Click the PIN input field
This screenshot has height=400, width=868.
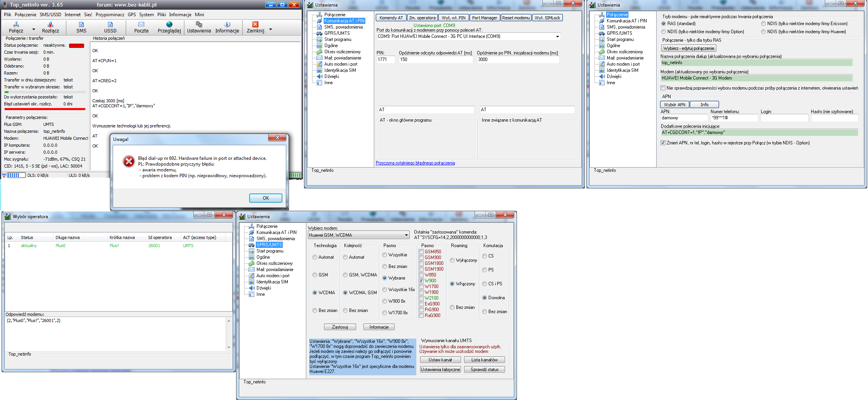click(385, 59)
